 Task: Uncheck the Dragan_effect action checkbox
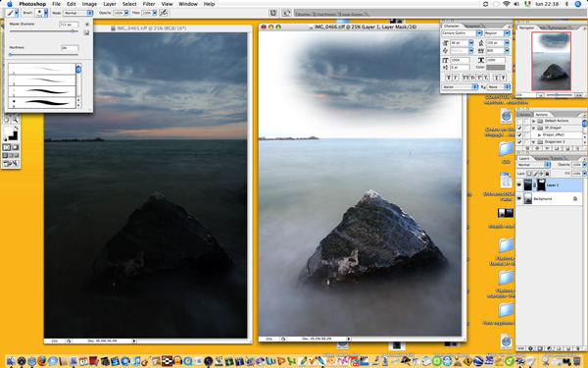[x=519, y=134]
